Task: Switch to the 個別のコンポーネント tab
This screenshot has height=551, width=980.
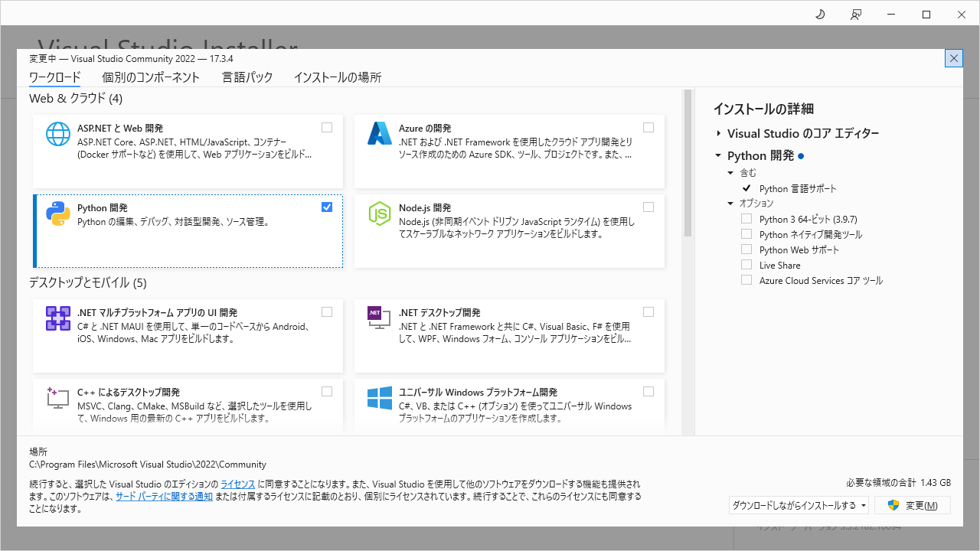Action: click(x=151, y=77)
